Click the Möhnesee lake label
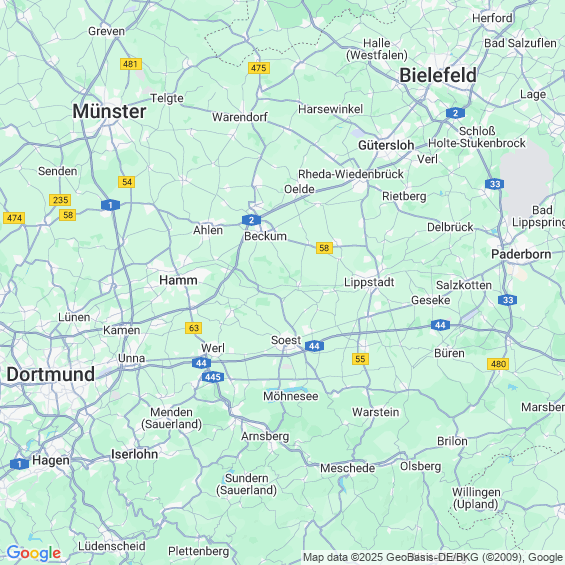 point(290,396)
